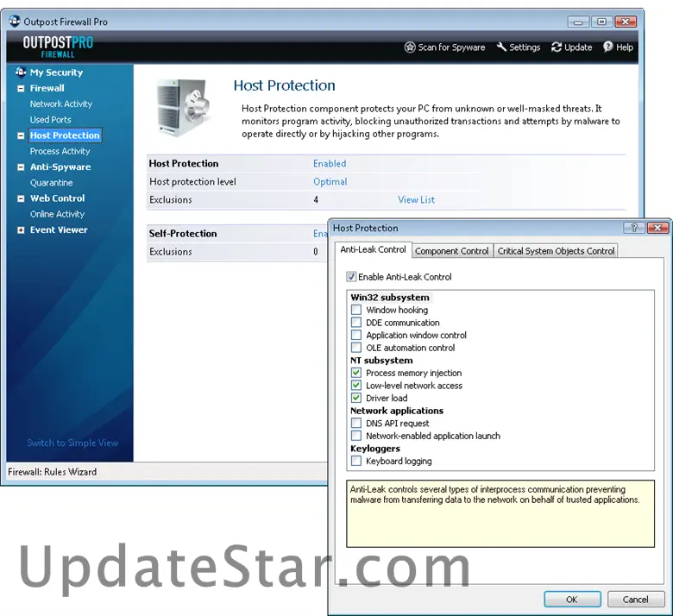Select Web Control in the sidebar
This screenshot has width=673, height=616.
pyautogui.click(x=58, y=198)
